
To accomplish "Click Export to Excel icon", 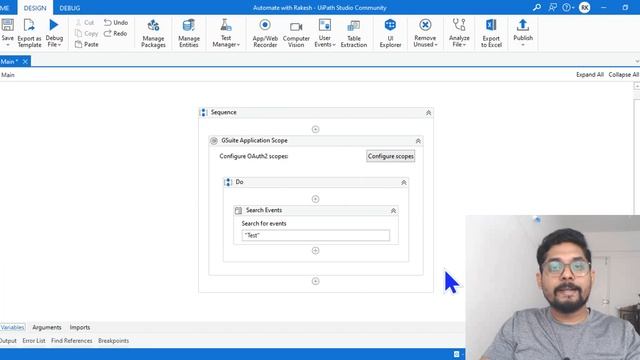I will tap(491, 25).
